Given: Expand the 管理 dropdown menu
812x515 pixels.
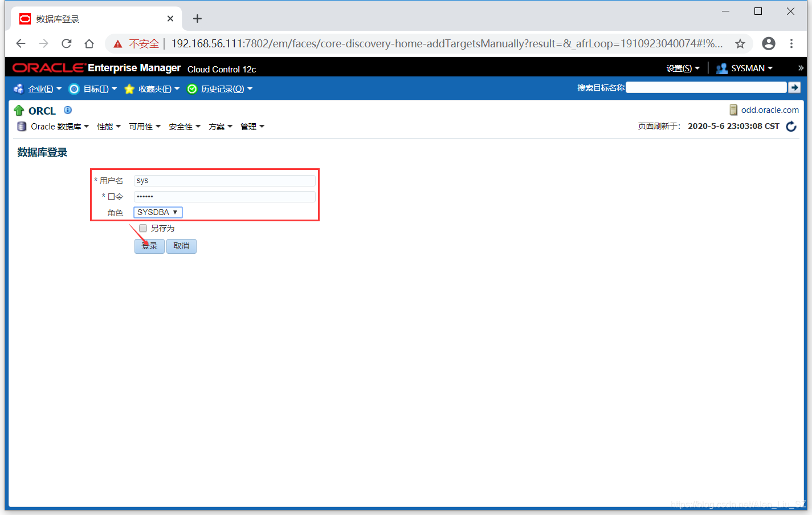Looking at the screenshot, I should point(252,127).
